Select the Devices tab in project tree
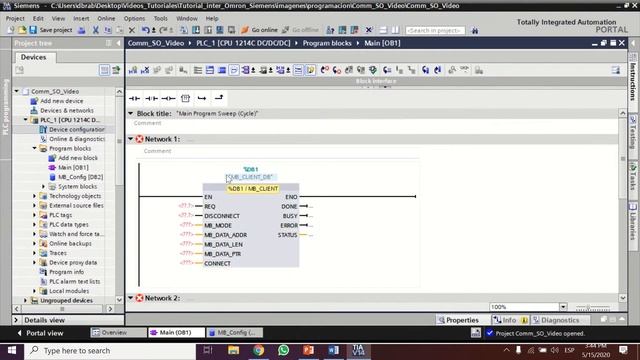The image size is (640, 360). coord(33,57)
